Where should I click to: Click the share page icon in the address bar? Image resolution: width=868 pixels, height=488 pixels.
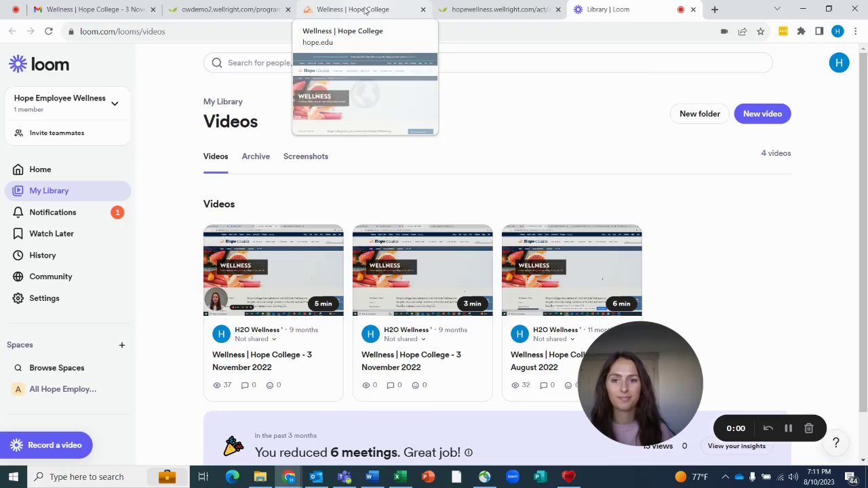click(x=742, y=31)
